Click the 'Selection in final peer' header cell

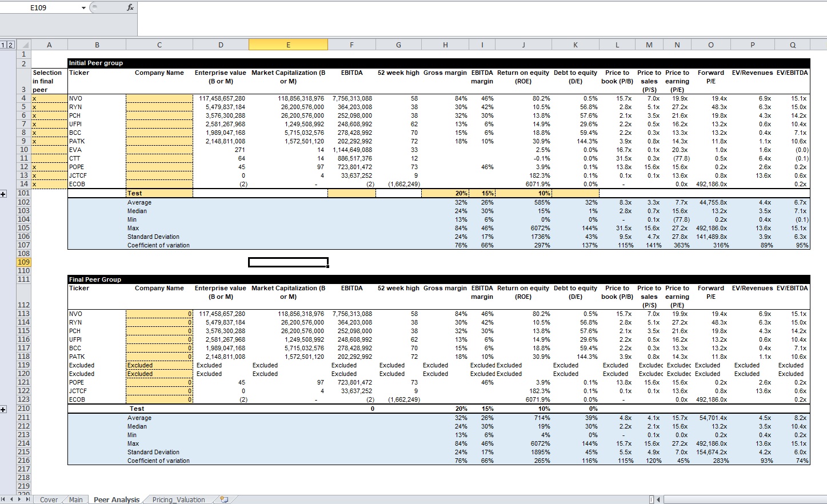click(49, 81)
